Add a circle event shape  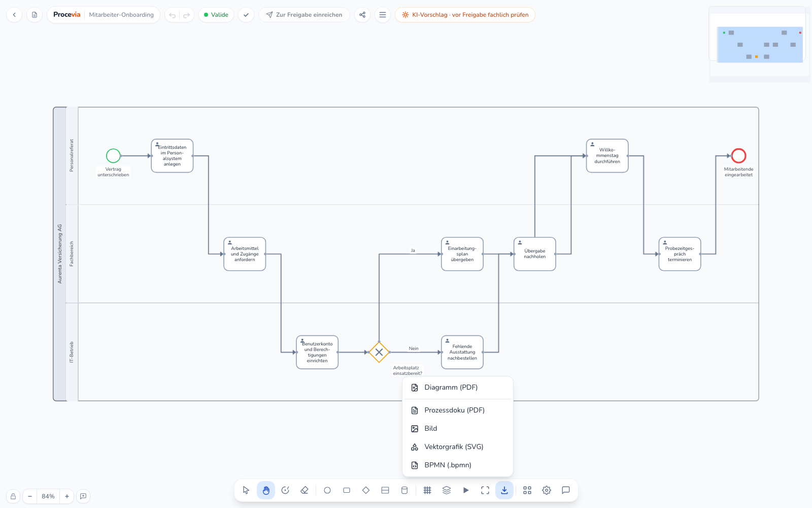pyautogui.click(x=327, y=490)
